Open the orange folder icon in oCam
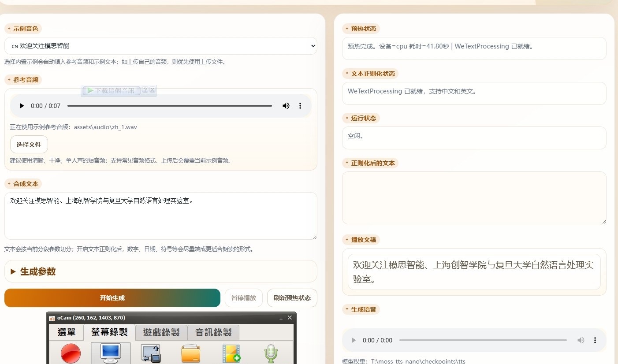618x364 pixels. [x=190, y=353]
